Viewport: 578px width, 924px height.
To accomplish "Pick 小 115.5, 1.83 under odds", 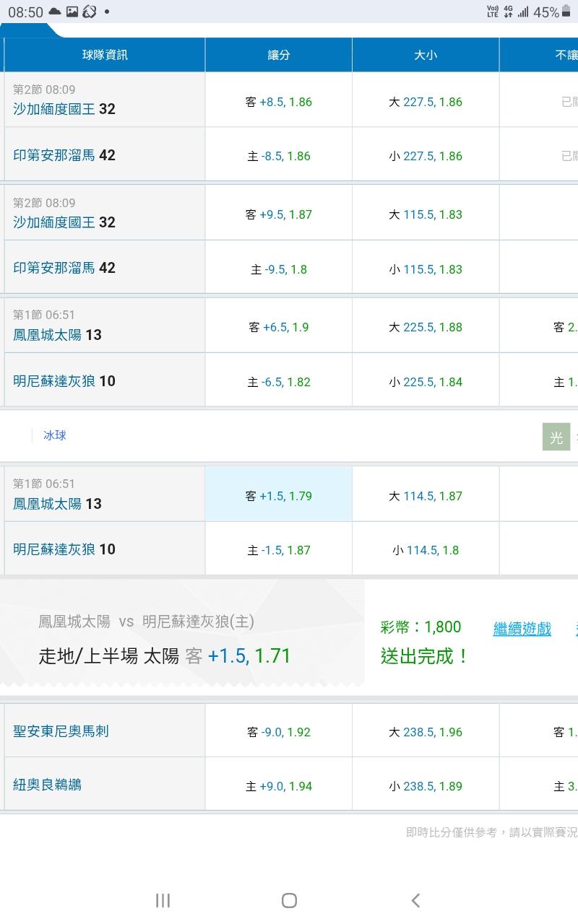I will [x=426, y=269].
